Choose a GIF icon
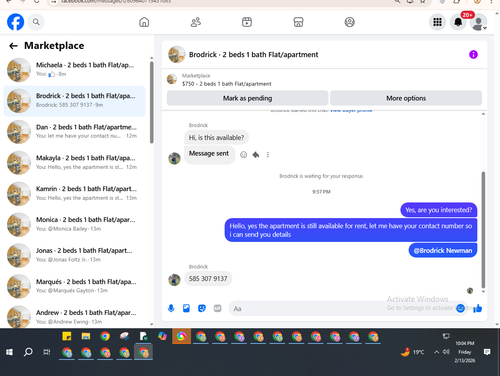The height and width of the screenshot is (376, 500). pos(217,308)
